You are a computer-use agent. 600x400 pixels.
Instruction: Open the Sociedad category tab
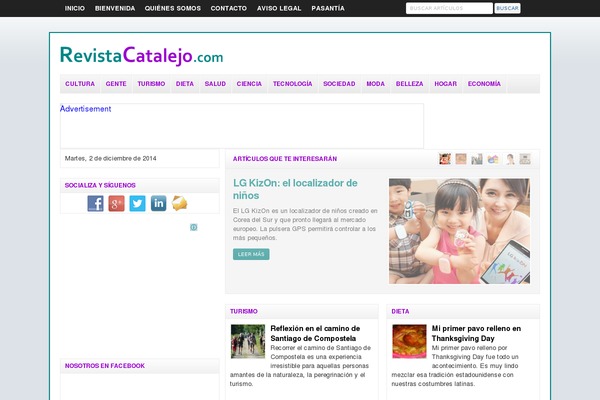[x=339, y=83]
